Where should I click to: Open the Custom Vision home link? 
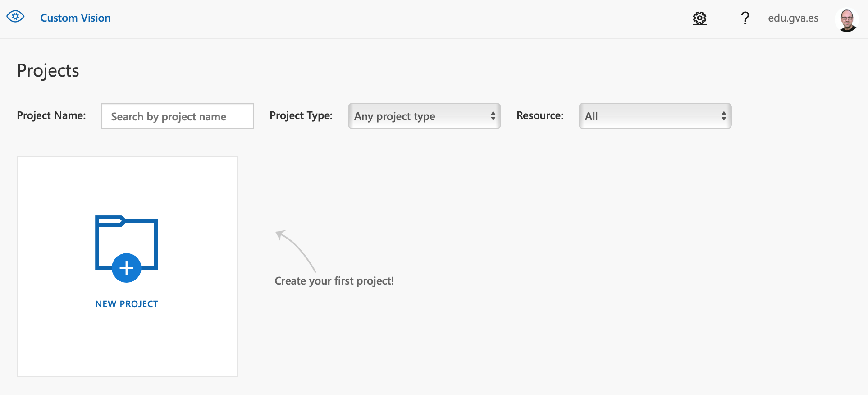click(x=75, y=18)
